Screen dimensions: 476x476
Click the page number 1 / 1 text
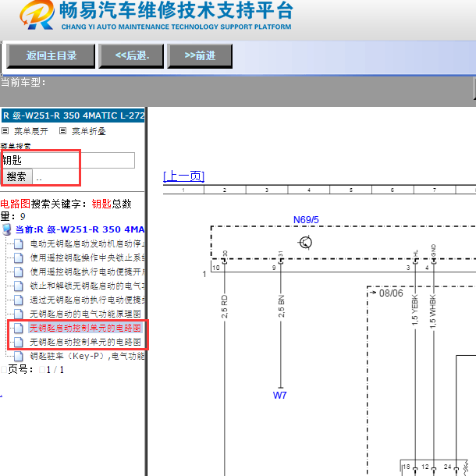coord(55,370)
